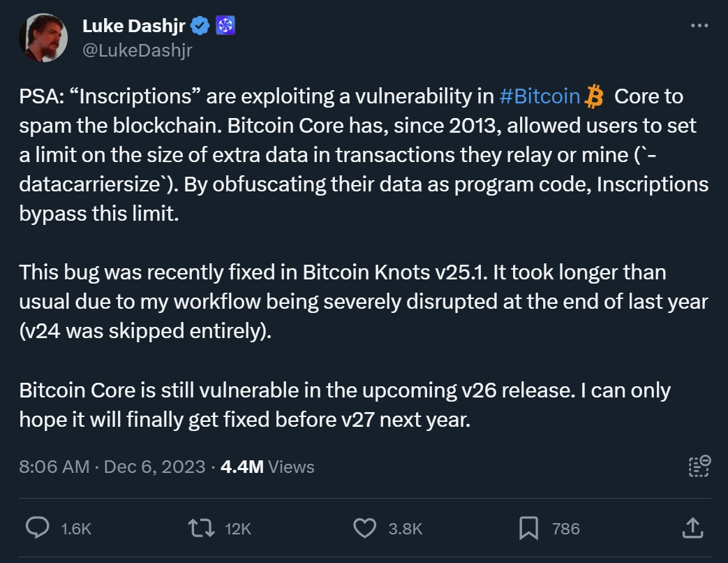Click the 12K reposts count

[x=238, y=529]
